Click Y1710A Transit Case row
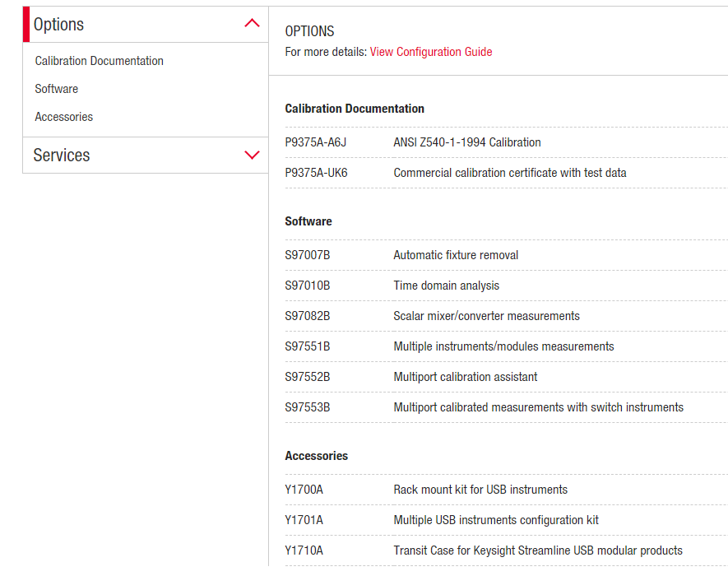 coord(506,550)
